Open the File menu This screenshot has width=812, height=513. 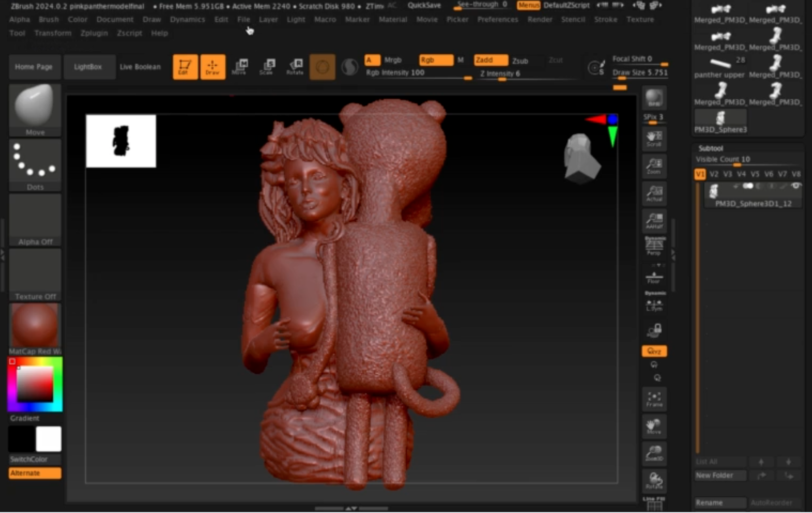[x=244, y=19]
